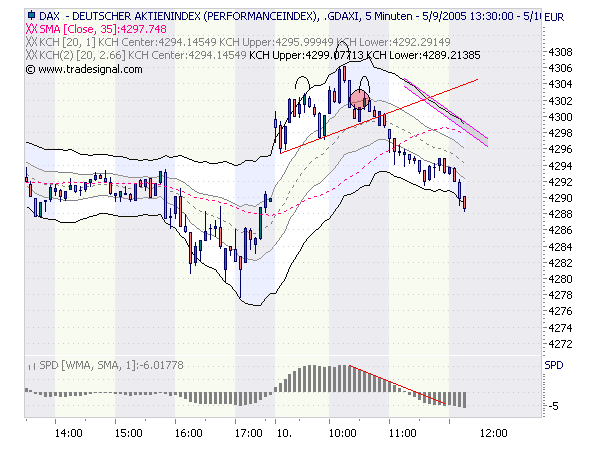Click the SPD [WMA, SMA, 1]:-6.01778 legend
Viewport: 600px width, 450px height.
(x=111, y=365)
